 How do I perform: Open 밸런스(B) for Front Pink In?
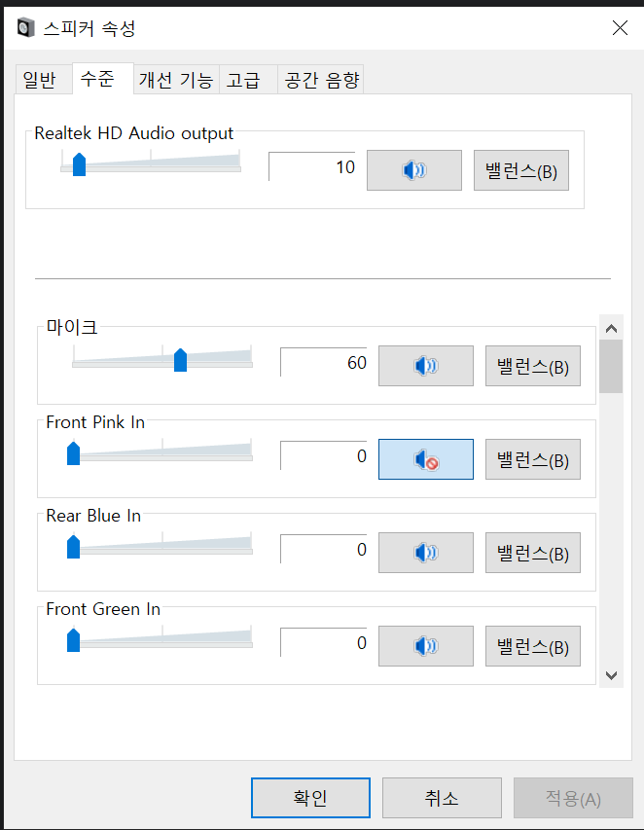tap(533, 459)
